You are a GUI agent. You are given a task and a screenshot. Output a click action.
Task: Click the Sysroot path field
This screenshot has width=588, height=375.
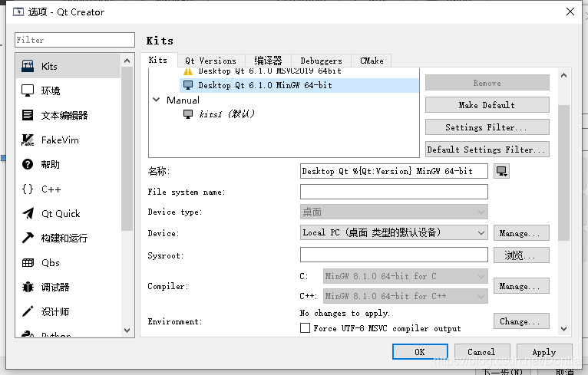394,255
